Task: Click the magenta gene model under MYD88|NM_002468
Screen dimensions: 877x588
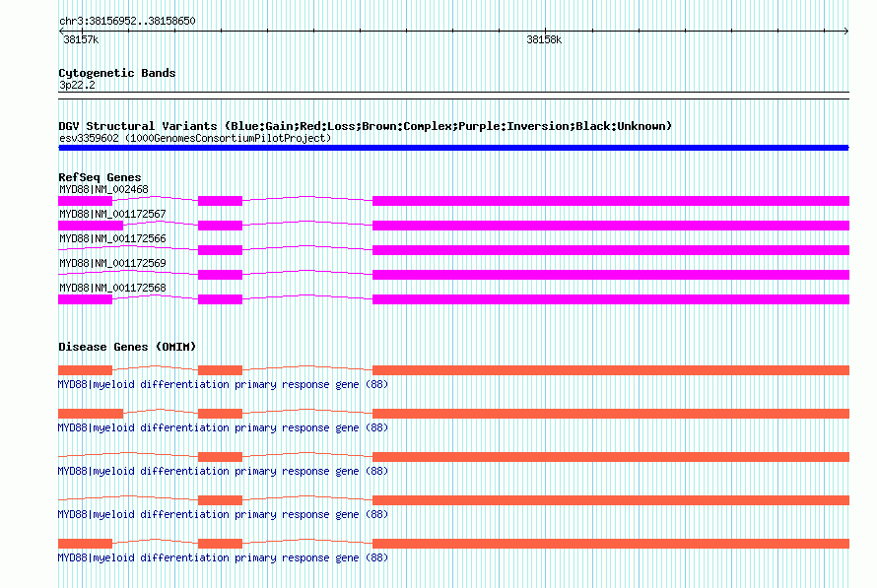Action: 453,201
